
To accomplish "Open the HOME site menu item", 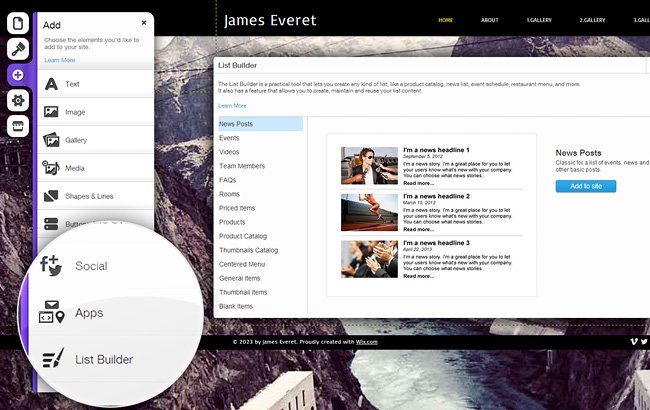I will click(x=446, y=20).
